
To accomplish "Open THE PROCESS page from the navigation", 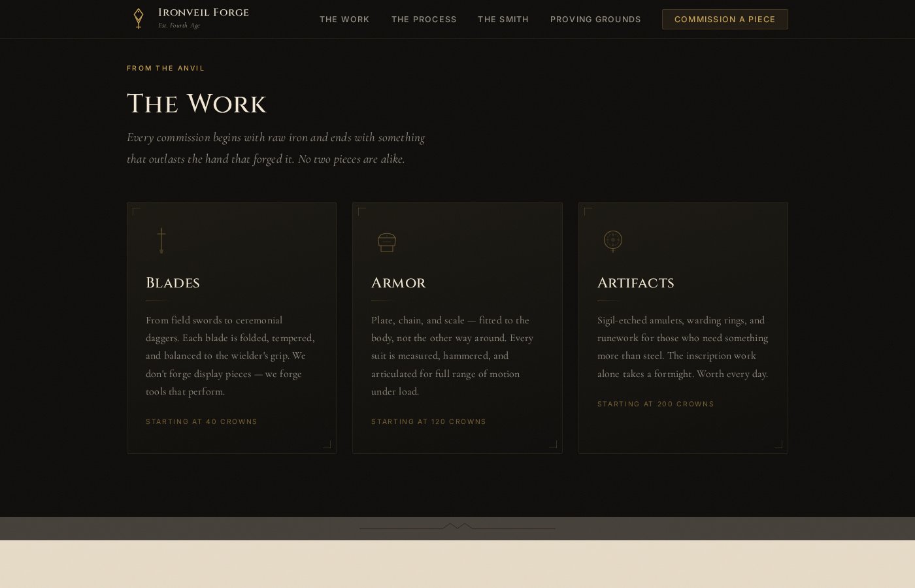I will click(x=424, y=19).
